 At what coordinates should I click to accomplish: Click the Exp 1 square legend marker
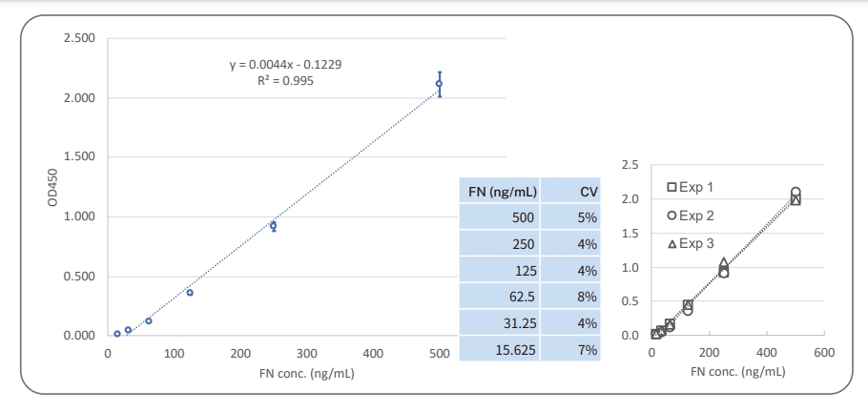coord(672,187)
